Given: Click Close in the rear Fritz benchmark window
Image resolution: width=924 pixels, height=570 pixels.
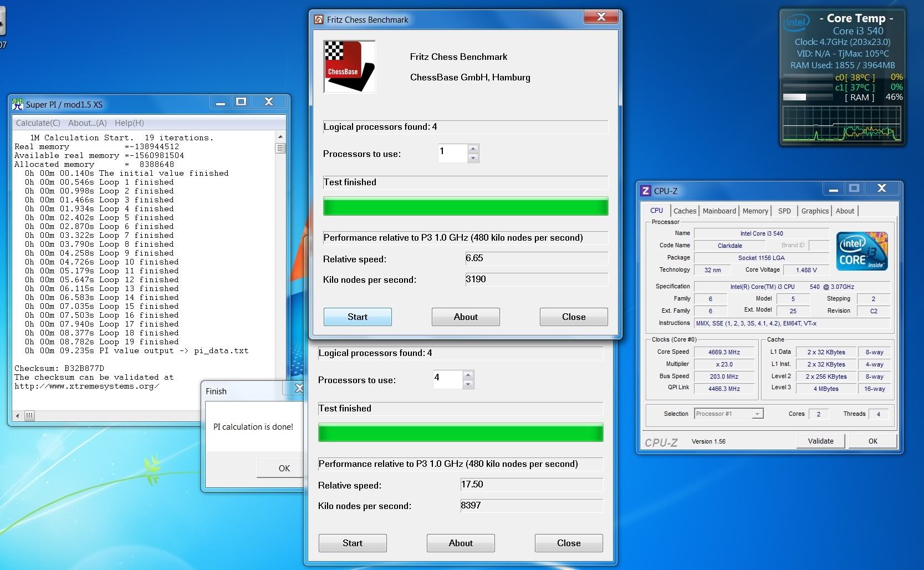Looking at the screenshot, I should tap(569, 543).
